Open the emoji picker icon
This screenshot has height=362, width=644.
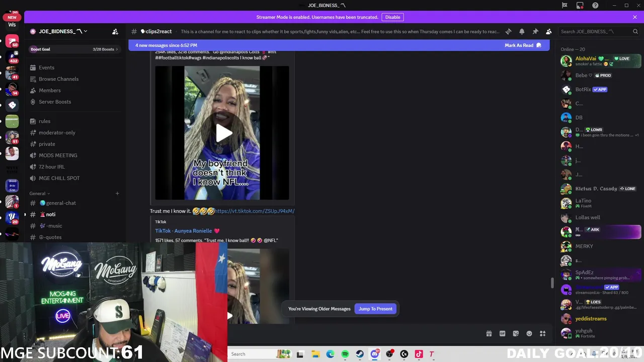pyautogui.click(x=529, y=333)
